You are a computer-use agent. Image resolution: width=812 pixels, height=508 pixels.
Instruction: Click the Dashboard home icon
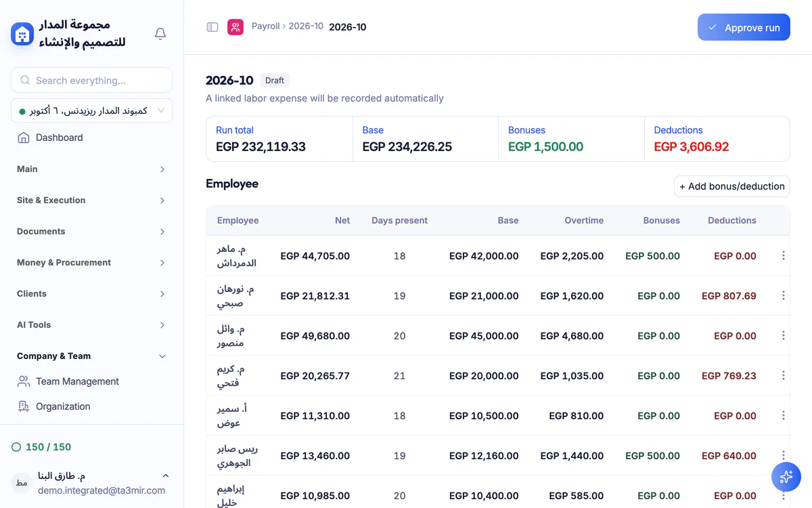pos(24,137)
